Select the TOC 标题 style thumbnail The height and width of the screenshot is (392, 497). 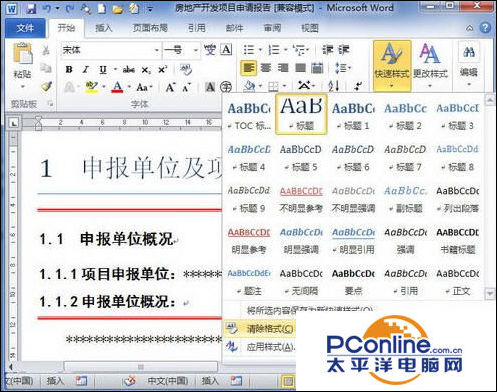(249, 115)
